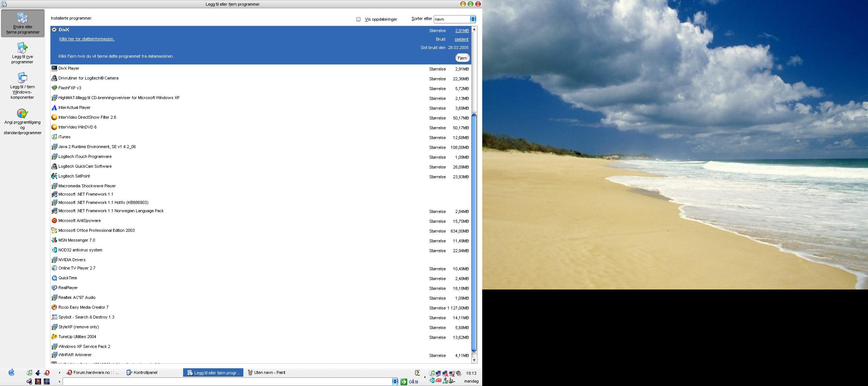Click the iTunes icon in program list
This screenshot has width=868, height=386.
pyautogui.click(x=54, y=137)
